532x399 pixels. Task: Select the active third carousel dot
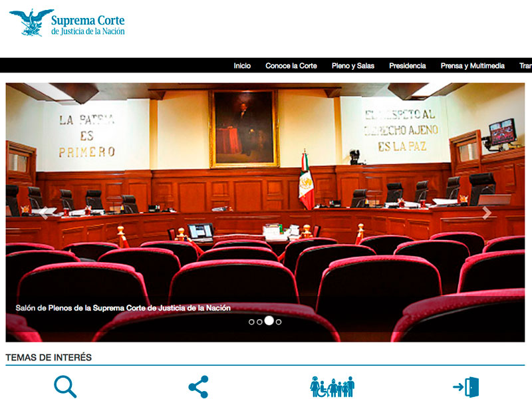tap(269, 321)
